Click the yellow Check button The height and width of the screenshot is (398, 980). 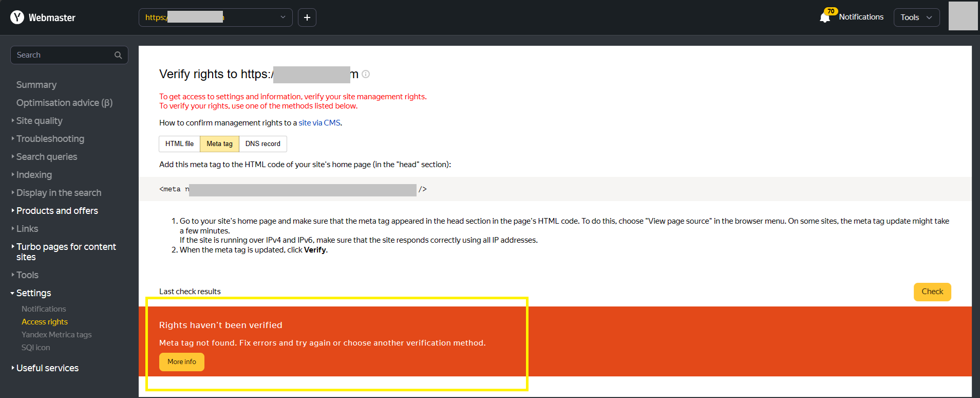[x=932, y=292]
